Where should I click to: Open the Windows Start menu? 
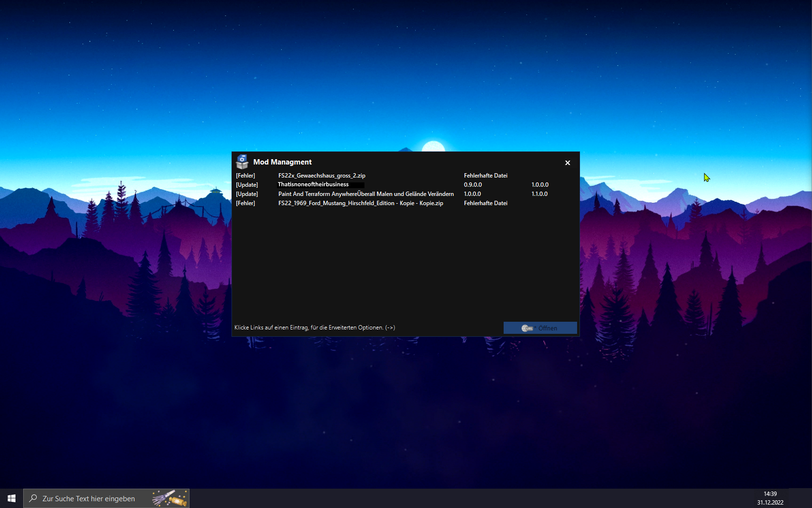(12, 498)
